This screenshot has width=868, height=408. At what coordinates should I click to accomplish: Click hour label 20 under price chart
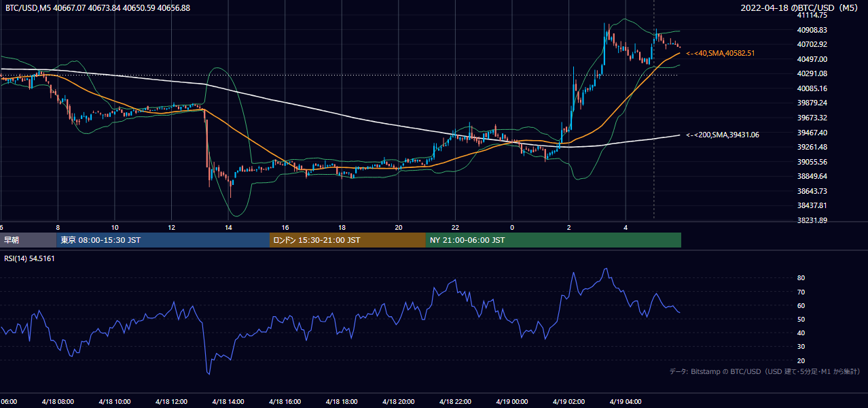coord(399,227)
